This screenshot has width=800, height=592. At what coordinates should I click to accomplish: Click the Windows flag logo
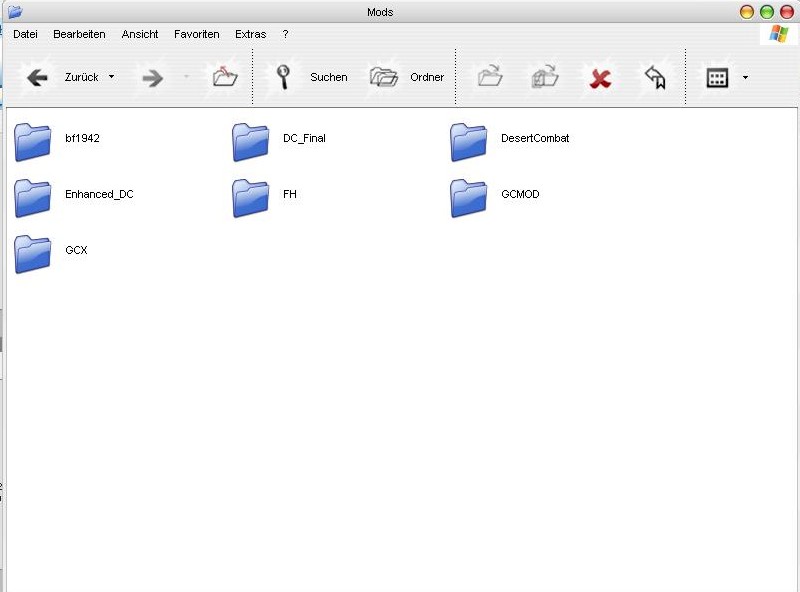(779, 34)
